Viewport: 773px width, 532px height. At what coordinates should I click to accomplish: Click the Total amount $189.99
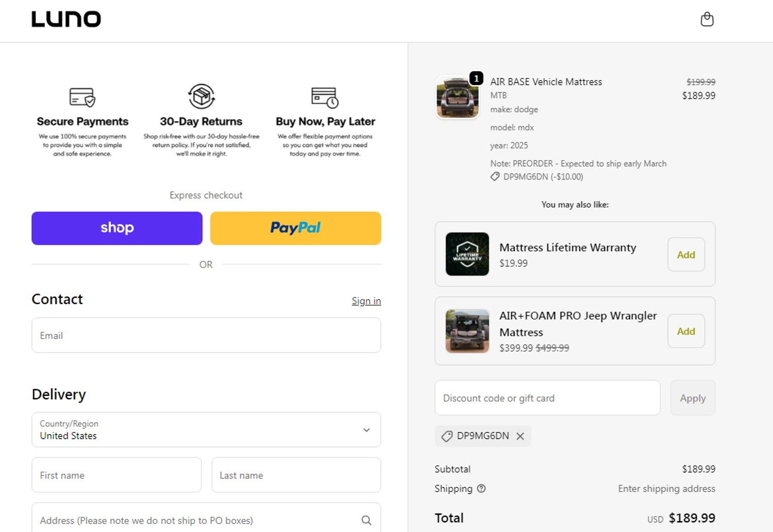click(x=692, y=518)
